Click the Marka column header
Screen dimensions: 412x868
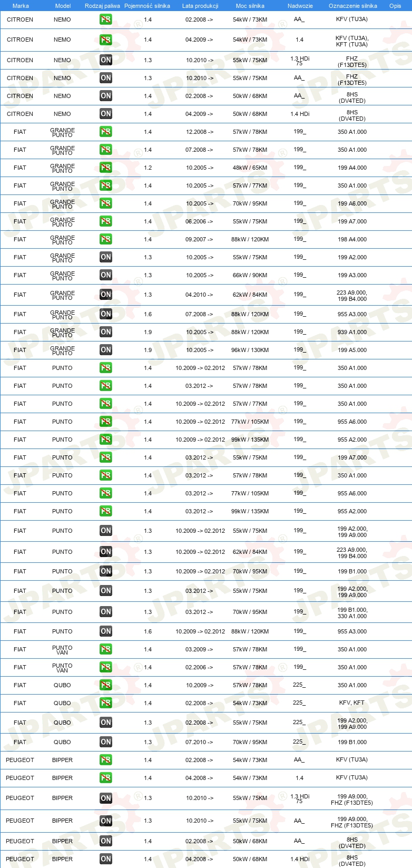21,6
